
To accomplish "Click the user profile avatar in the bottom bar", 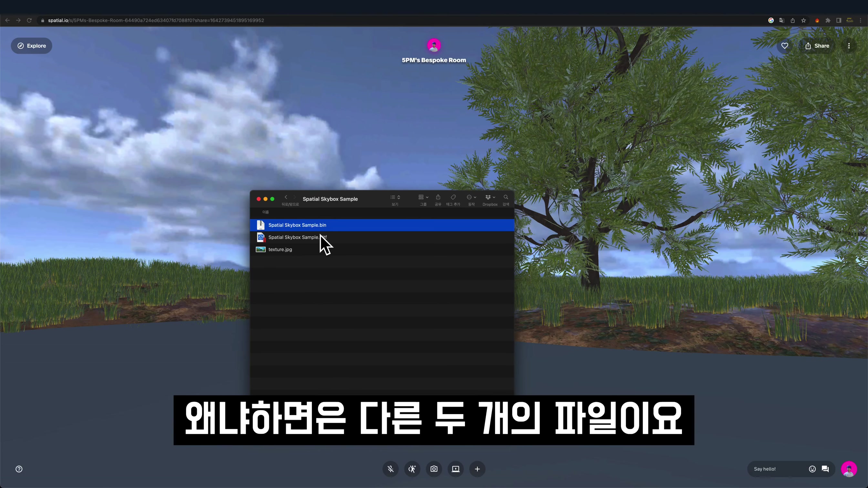I will (849, 469).
